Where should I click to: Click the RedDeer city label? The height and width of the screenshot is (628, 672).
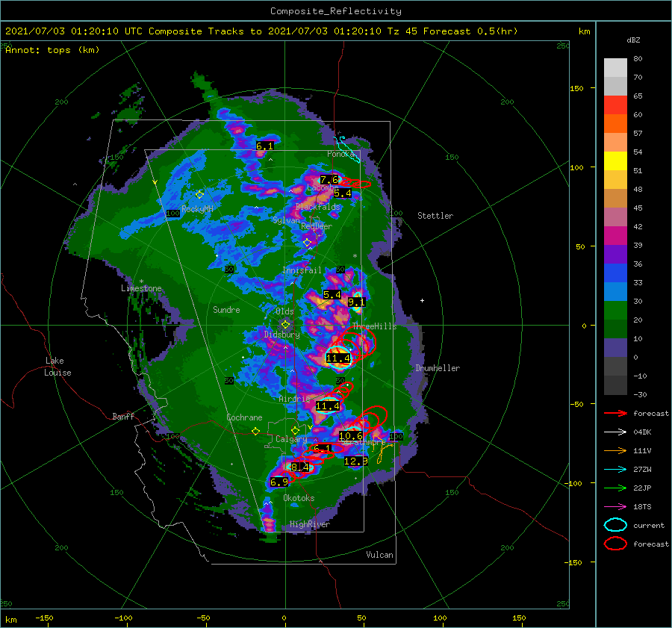click(317, 226)
